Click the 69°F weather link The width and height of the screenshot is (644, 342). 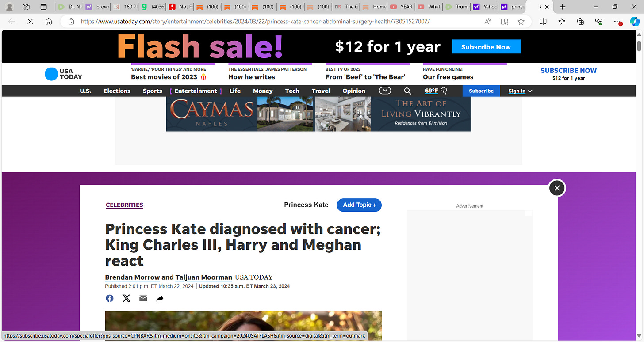[436, 91]
